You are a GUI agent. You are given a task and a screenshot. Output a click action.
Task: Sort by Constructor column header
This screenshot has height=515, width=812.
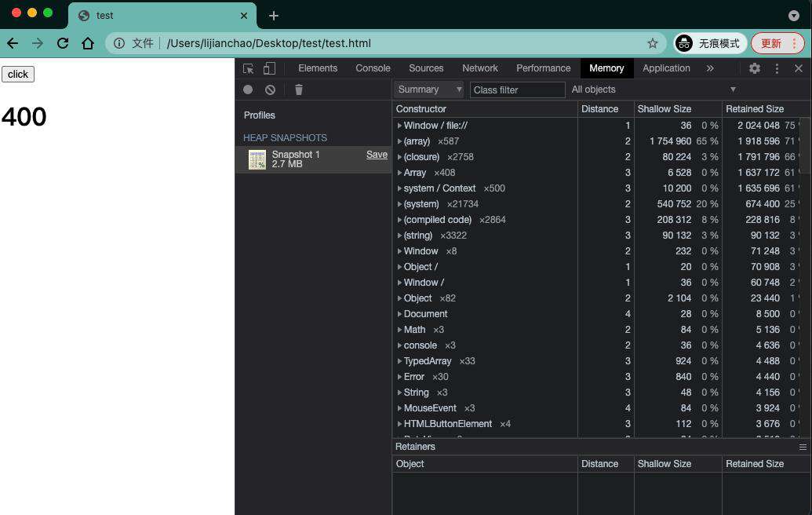click(x=485, y=109)
